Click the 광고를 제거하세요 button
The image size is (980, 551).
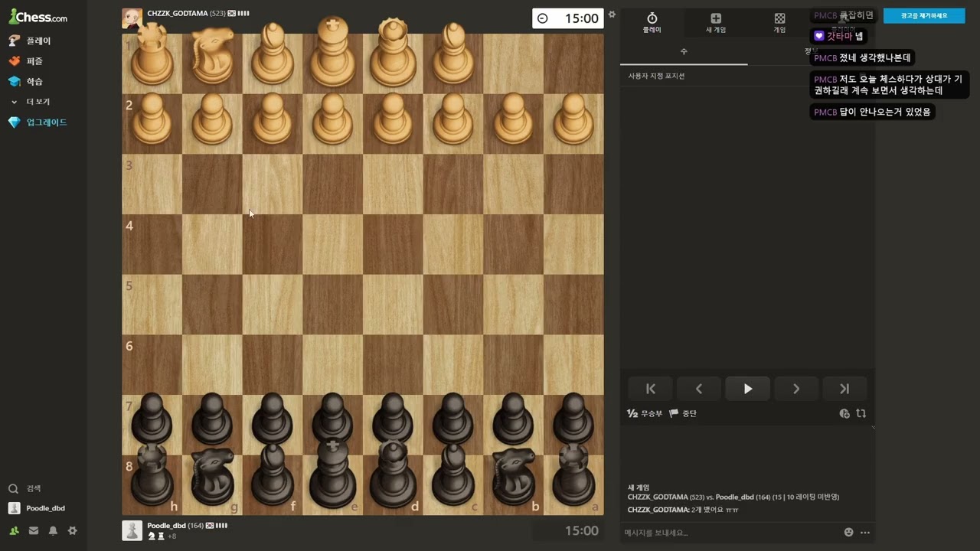[924, 15]
